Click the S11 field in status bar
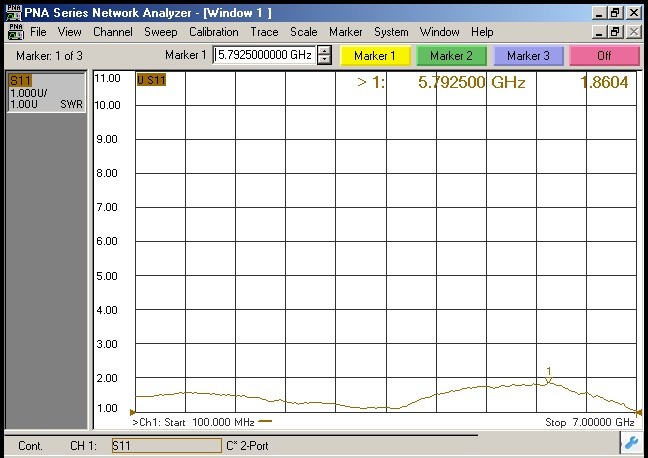 tap(167, 446)
